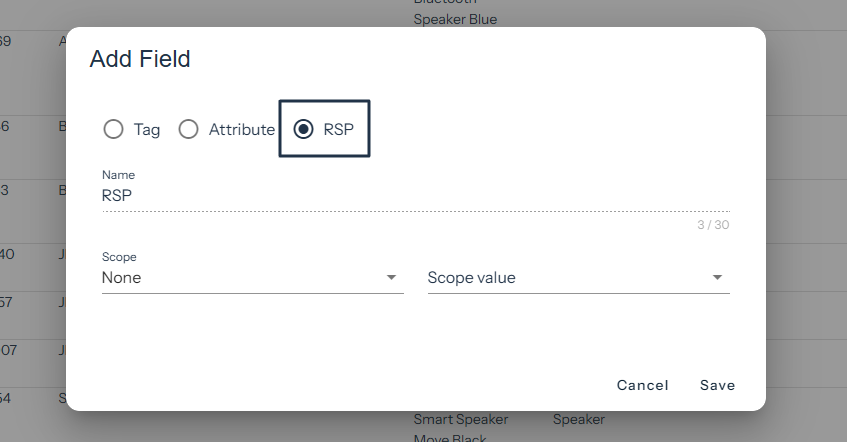Select the Tag radio button

coord(114,129)
